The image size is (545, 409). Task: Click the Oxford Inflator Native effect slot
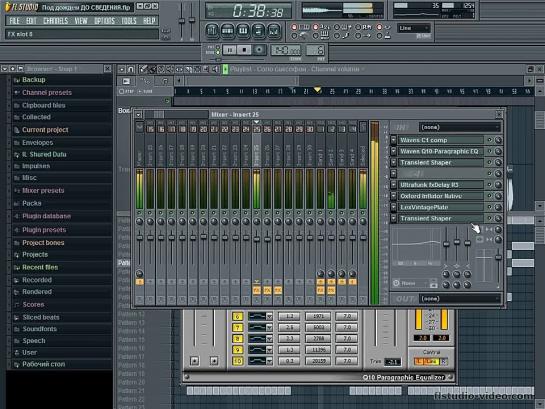[x=441, y=196]
